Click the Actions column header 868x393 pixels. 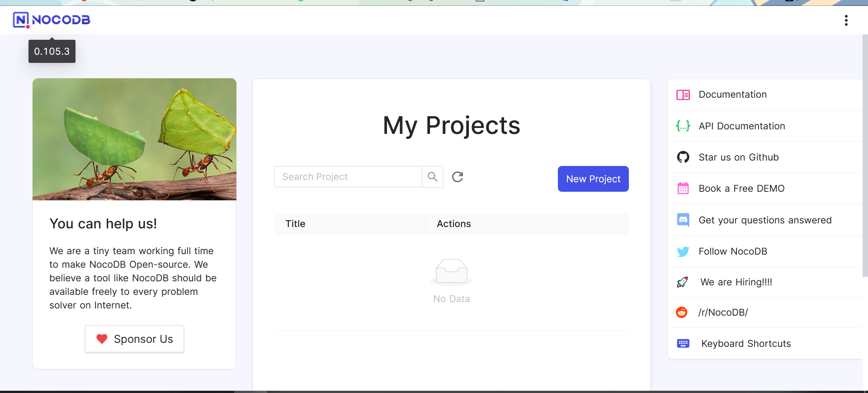[527, 224]
